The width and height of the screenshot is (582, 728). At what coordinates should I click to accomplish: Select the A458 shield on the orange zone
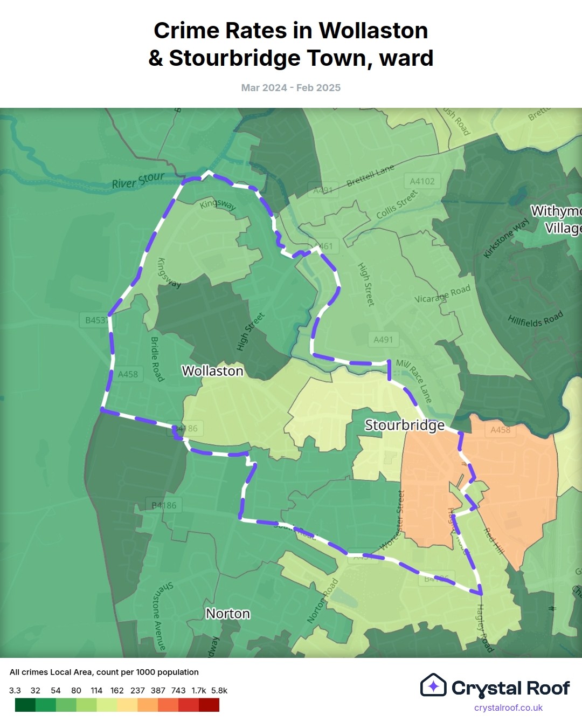(500, 430)
